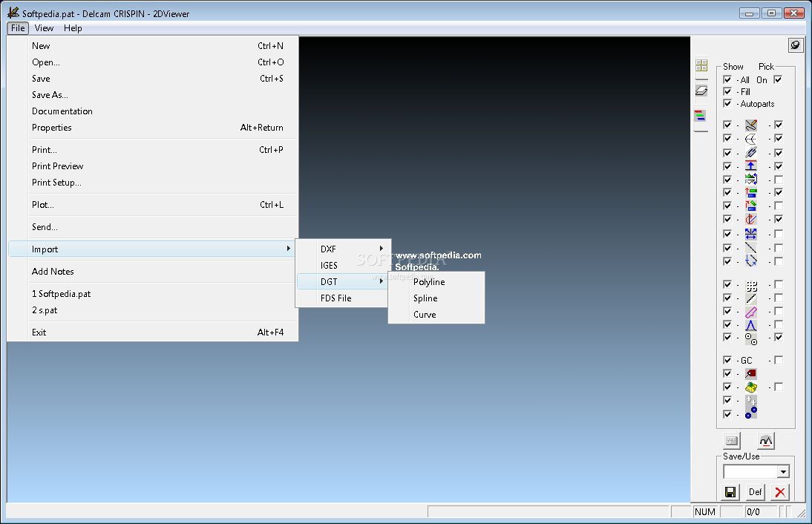Click the pencil sketch line type icon

(x=751, y=125)
